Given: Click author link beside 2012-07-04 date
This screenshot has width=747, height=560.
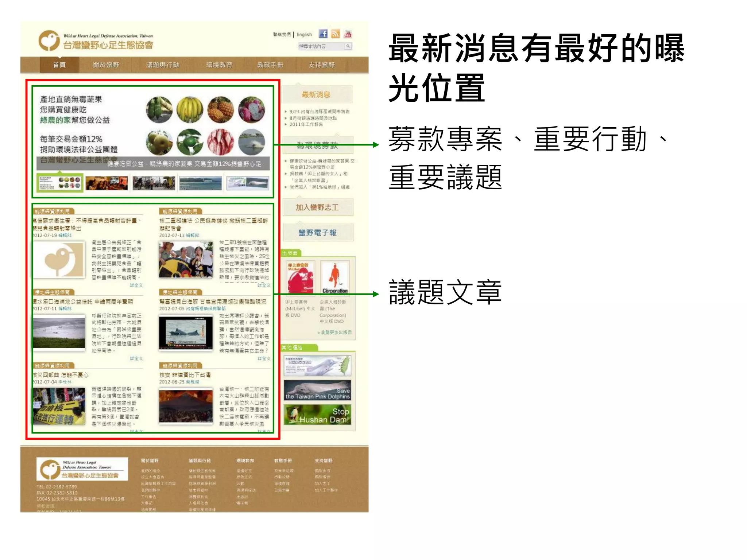Looking at the screenshot, I should 65,382.
